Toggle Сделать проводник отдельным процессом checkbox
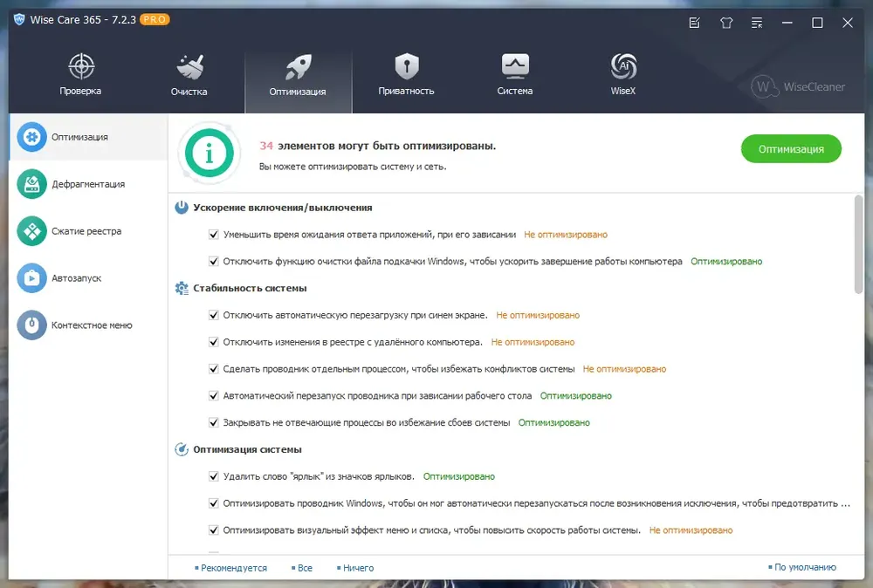873x588 pixels. (213, 369)
